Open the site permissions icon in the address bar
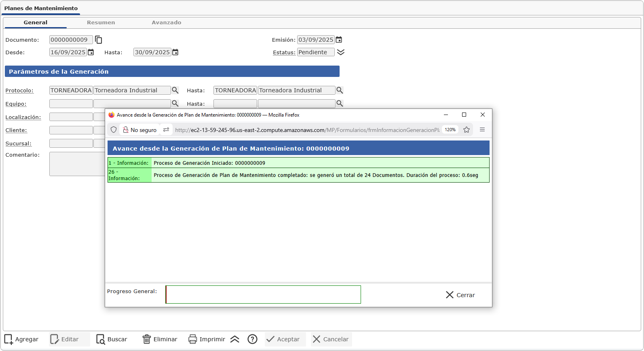The image size is (644, 351). click(x=166, y=130)
